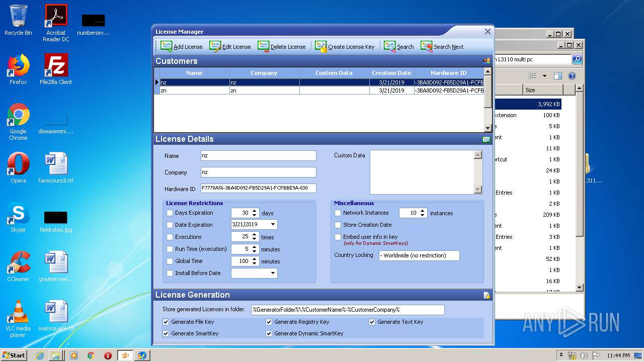Open Internet Explorer from the taskbar
The width and height of the screenshot is (644, 362).
click(x=40, y=355)
